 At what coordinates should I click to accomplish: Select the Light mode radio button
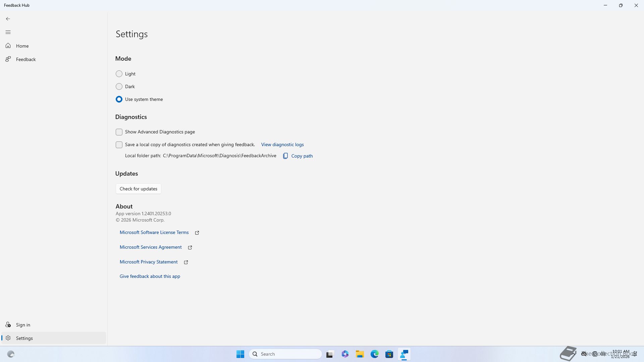(x=119, y=74)
